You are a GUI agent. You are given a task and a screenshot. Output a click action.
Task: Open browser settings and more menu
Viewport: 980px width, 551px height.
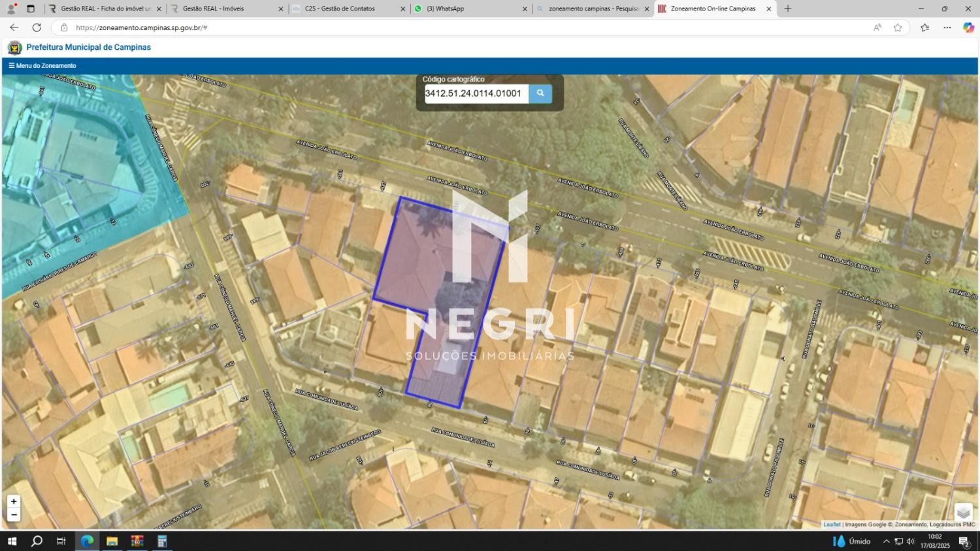tap(947, 27)
